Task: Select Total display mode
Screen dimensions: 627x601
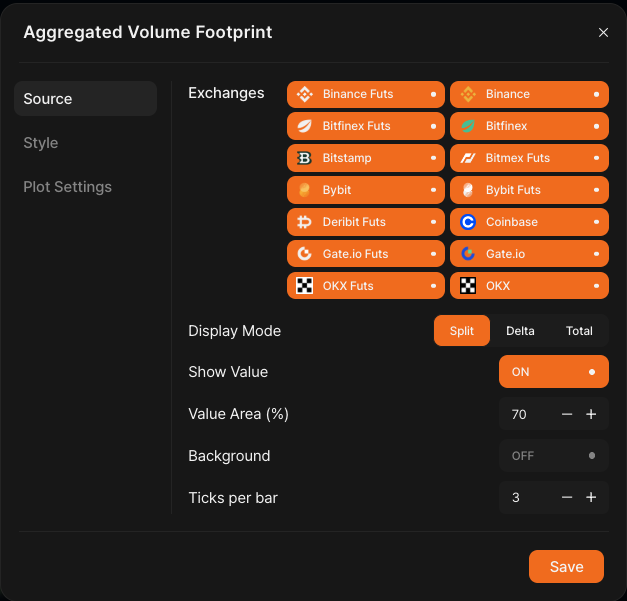Action: point(579,331)
